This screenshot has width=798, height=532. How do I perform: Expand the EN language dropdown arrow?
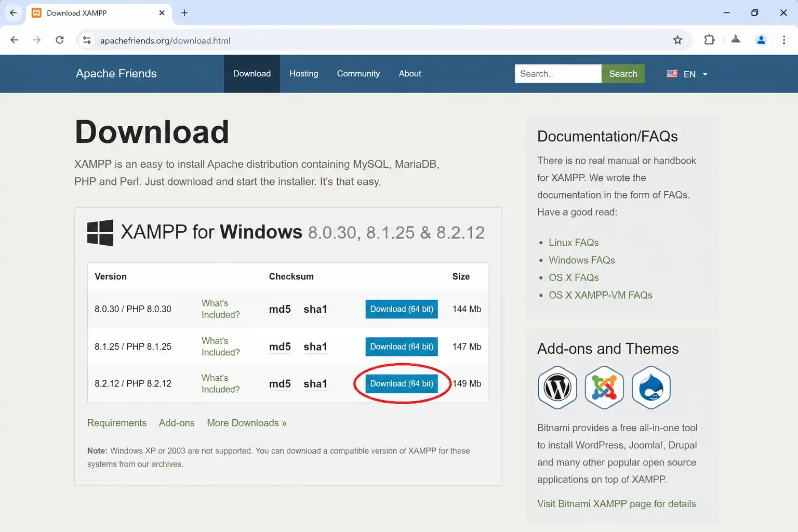705,74
